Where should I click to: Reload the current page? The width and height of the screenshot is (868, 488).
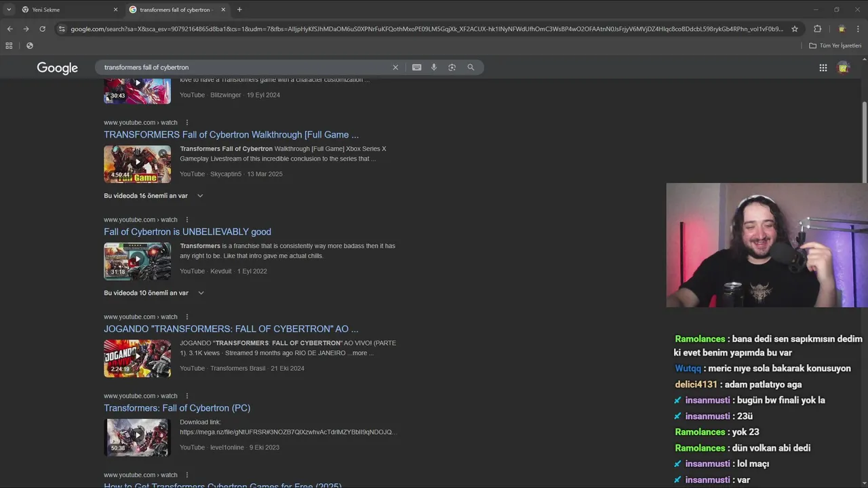[x=42, y=28]
